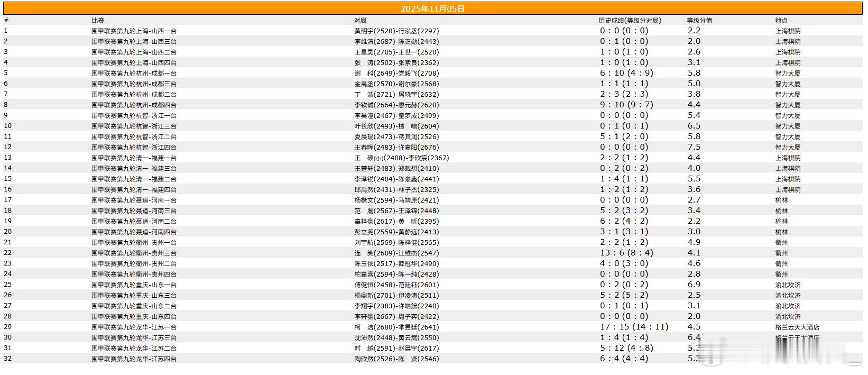Click the history record 13 : 6 (8 : 4)
Image resolution: width=868 pixels, height=375 pixels.
[626, 253]
